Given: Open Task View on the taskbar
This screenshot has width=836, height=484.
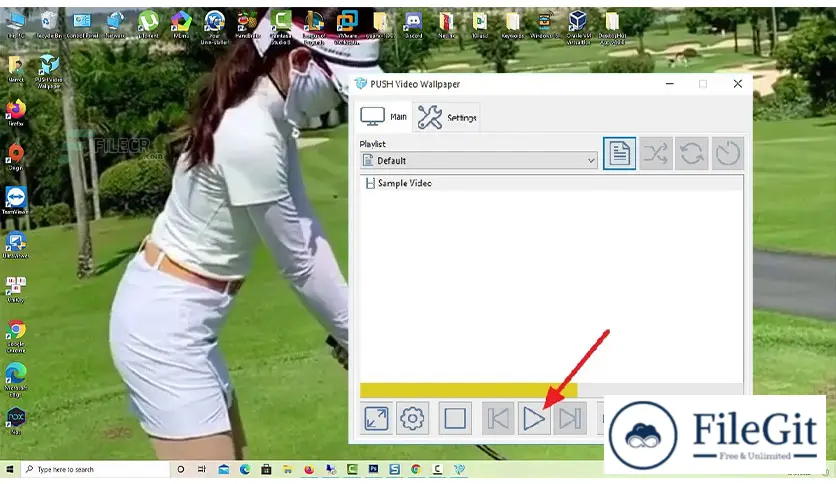Looking at the screenshot, I should pos(202,469).
